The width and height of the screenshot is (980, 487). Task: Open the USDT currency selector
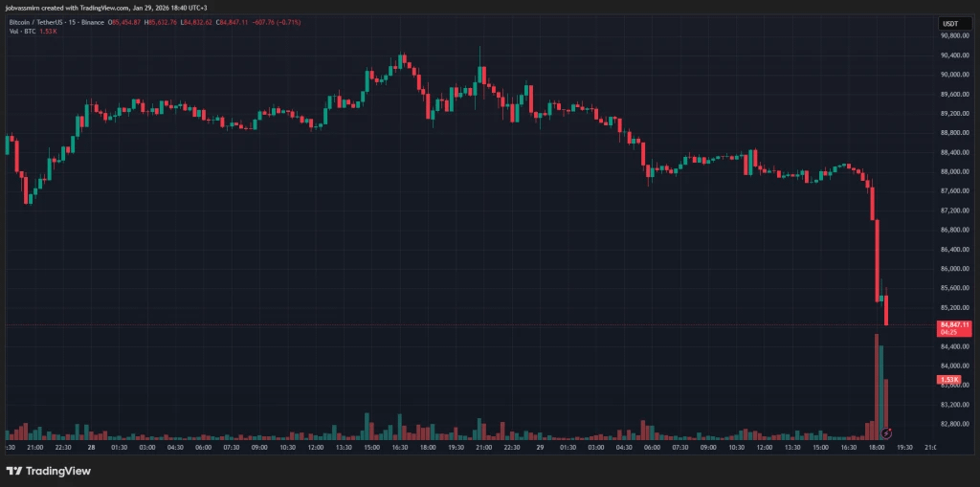pyautogui.click(x=950, y=24)
